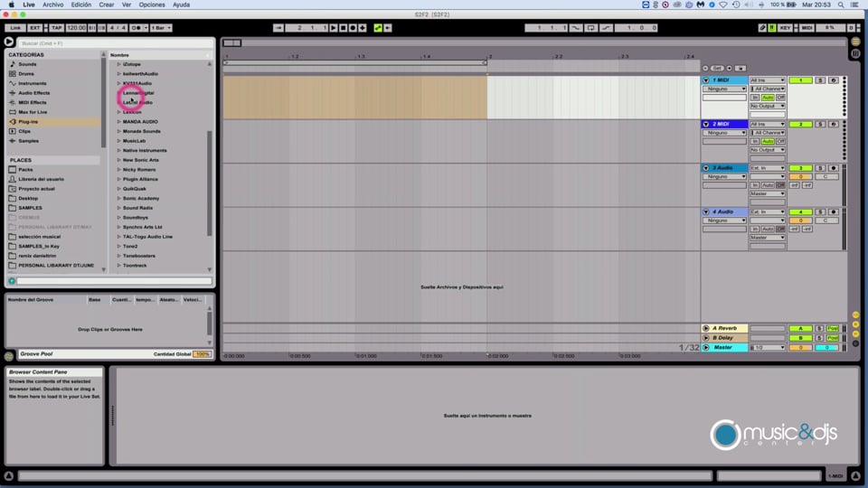Toggle Follow playback arrow icon

coord(278,28)
